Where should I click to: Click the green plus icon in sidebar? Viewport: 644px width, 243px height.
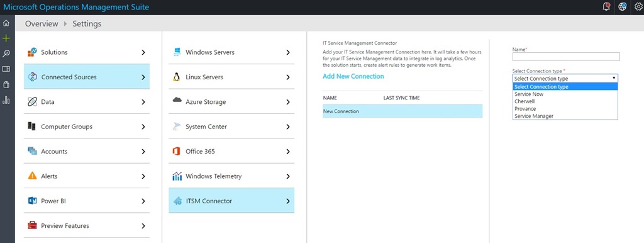tap(6, 38)
